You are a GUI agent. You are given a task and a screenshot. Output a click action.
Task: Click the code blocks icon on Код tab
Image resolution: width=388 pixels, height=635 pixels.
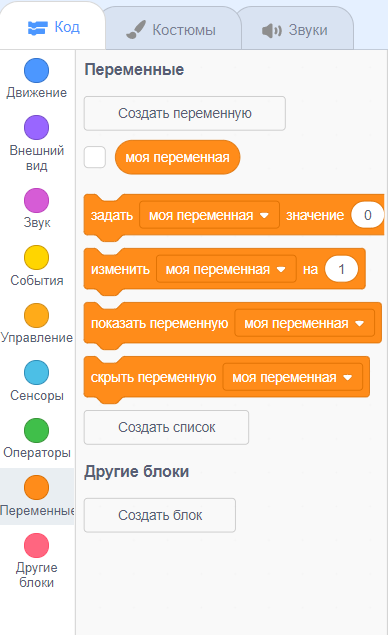tap(37, 28)
